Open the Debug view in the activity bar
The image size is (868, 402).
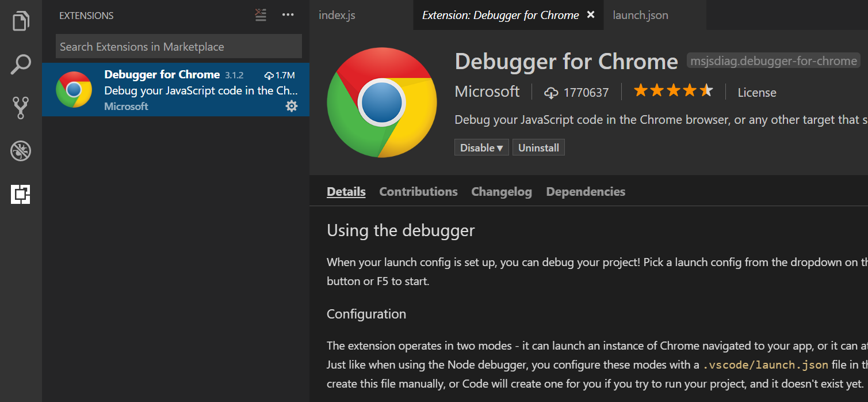(x=21, y=151)
